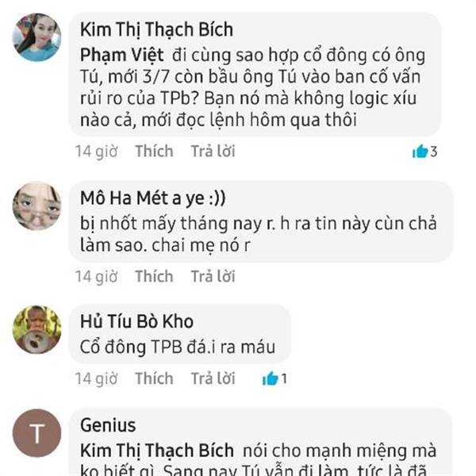Open Hủ Tíu Bò Kho commenter name
The image size is (476, 476).
click(x=136, y=321)
